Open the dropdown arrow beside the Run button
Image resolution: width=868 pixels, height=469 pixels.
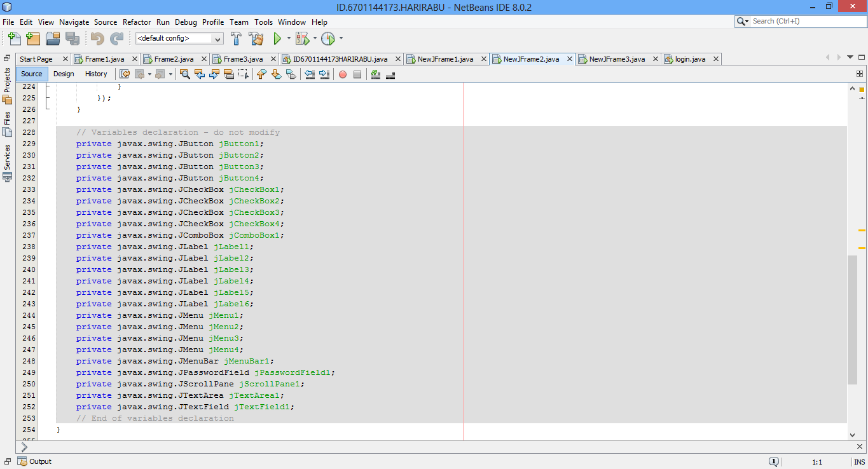(290, 38)
